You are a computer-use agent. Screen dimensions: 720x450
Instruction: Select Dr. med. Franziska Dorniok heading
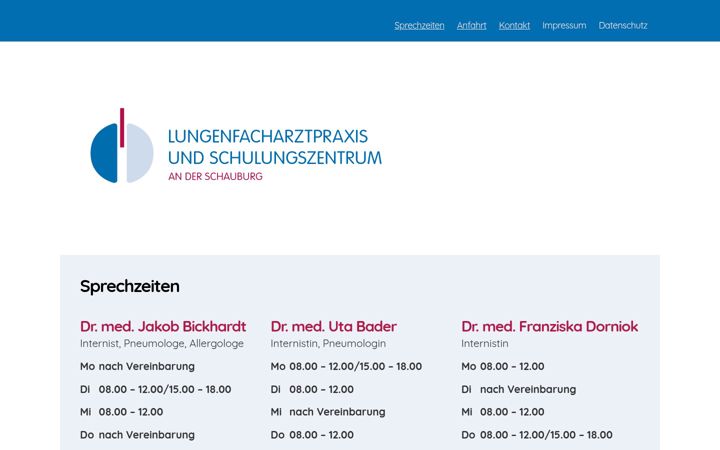tap(550, 326)
